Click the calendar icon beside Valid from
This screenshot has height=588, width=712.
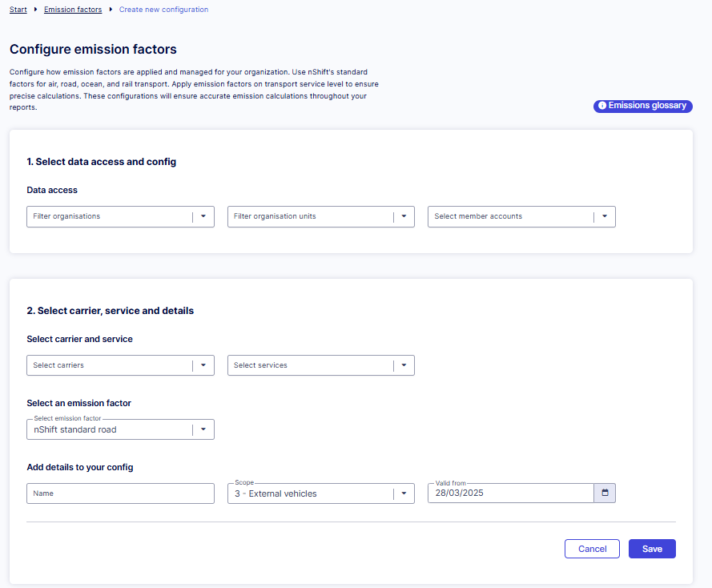click(605, 493)
